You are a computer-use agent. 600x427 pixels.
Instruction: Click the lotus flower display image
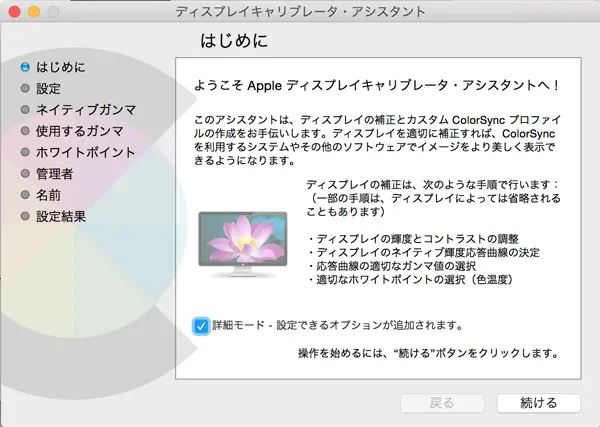(x=243, y=243)
